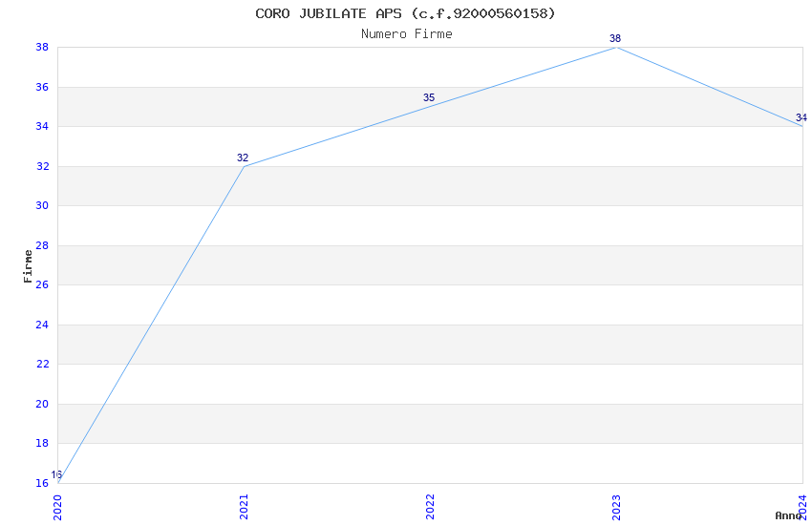Click x-axis year label 2020
The width and height of the screenshot is (812, 525).
coord(57,507)
